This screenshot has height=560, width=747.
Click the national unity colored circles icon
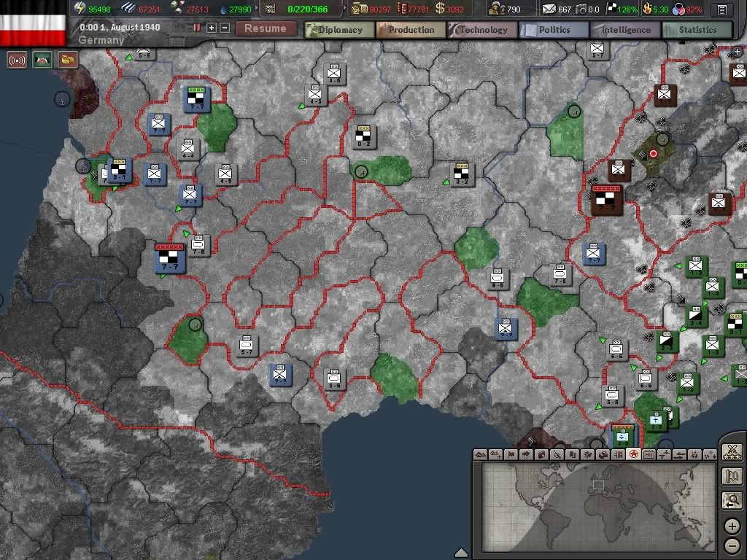pos(678,9)
